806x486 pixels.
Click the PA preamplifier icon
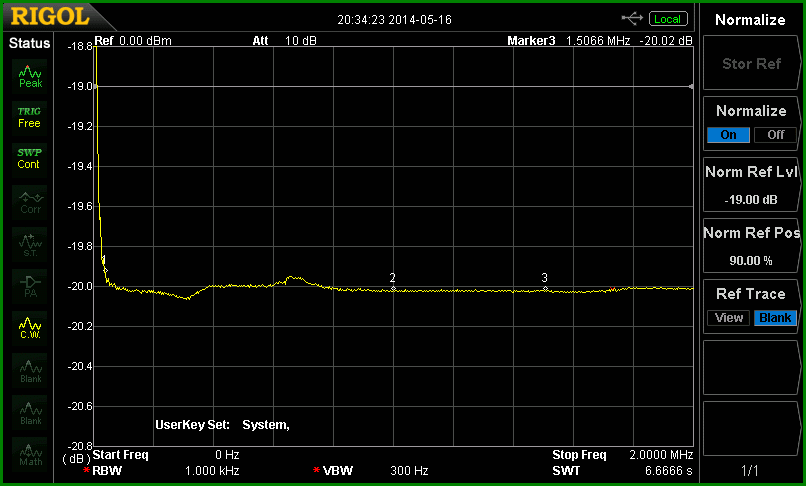tap(30, 286)
